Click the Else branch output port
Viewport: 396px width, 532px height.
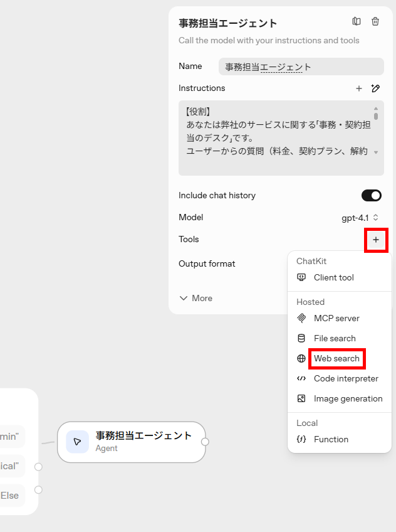click(x=38, y=490)
